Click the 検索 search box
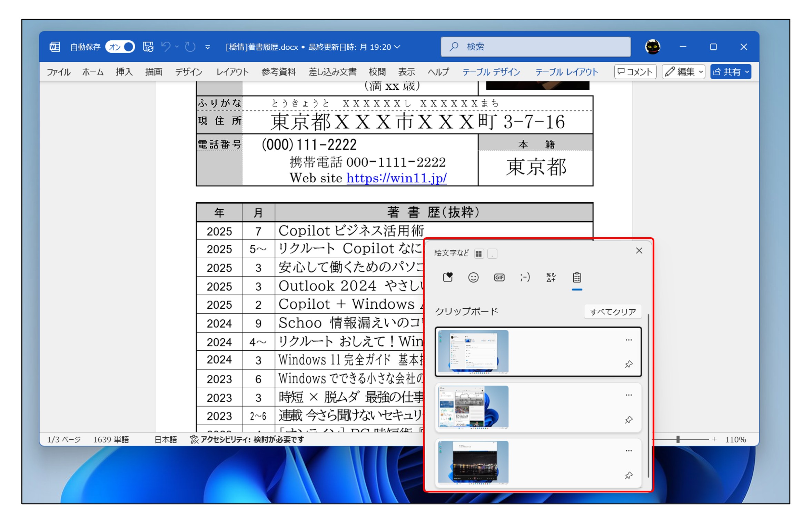Screen dimensions: 812x528 [535, 47]
